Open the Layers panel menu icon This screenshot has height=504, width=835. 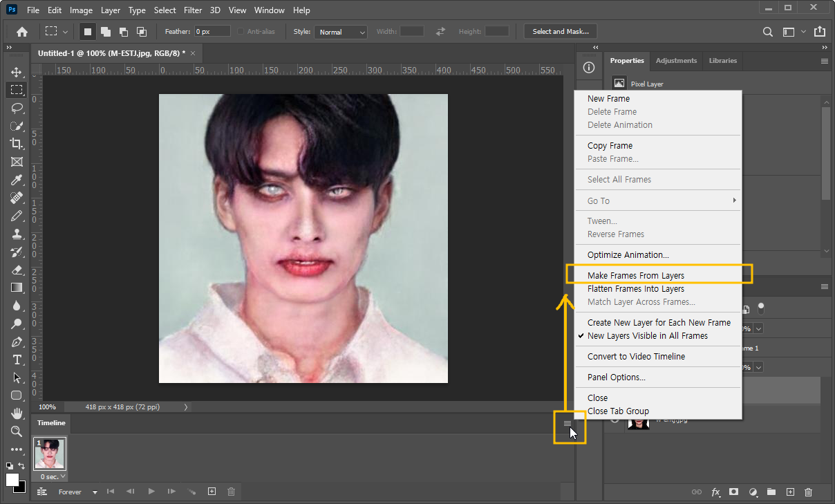point(824,286)
